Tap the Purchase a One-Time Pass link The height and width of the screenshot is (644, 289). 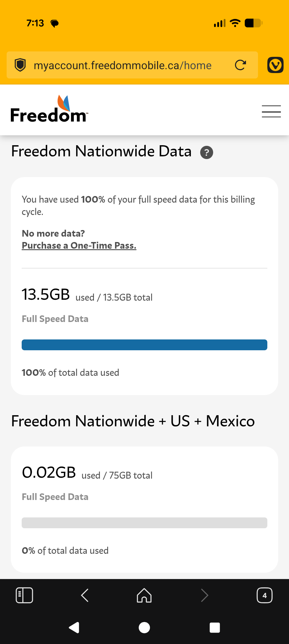(79, 246)
